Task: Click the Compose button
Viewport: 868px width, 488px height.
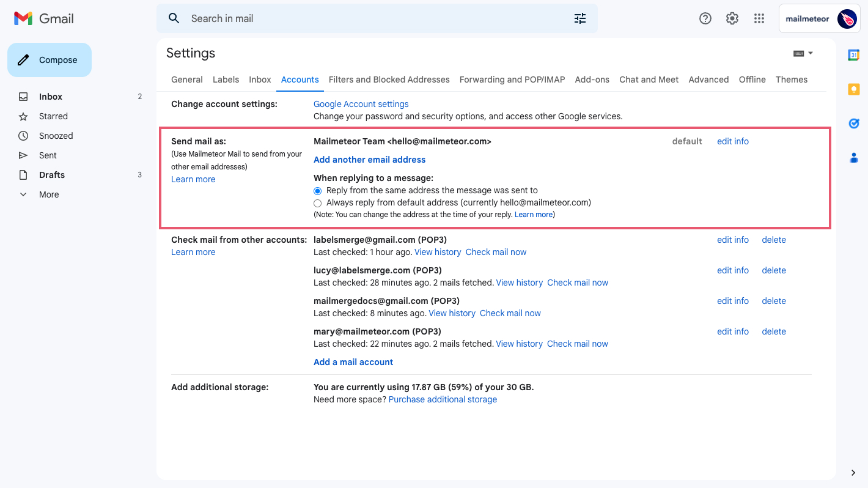Action: point(50,60)
